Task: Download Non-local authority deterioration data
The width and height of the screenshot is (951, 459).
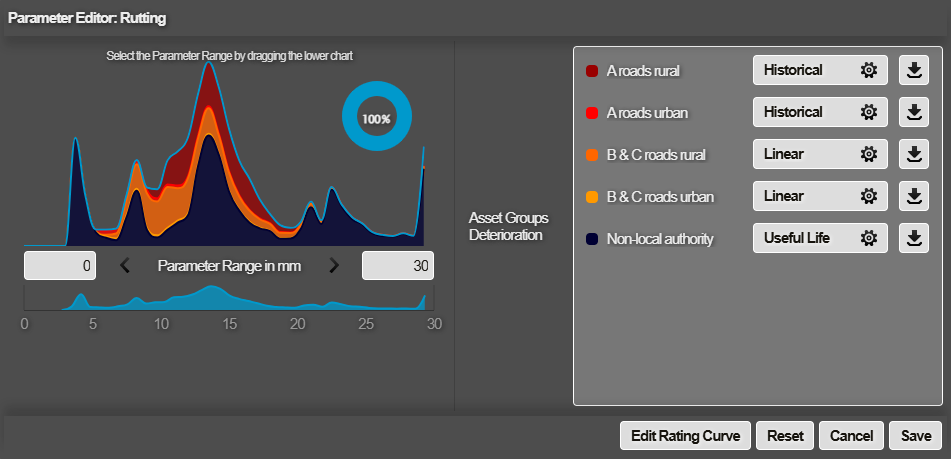Action: pos(913,239)
